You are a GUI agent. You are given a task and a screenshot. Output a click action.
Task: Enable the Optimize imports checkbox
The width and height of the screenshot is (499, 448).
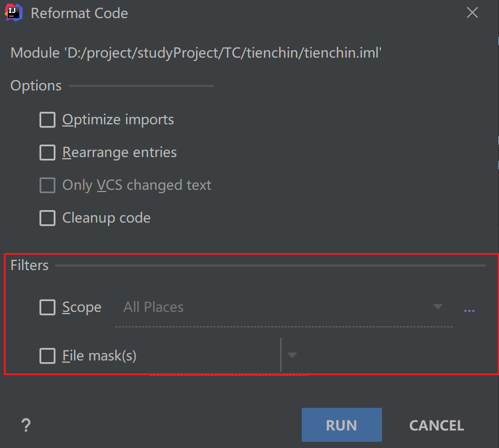click(47, 120)
